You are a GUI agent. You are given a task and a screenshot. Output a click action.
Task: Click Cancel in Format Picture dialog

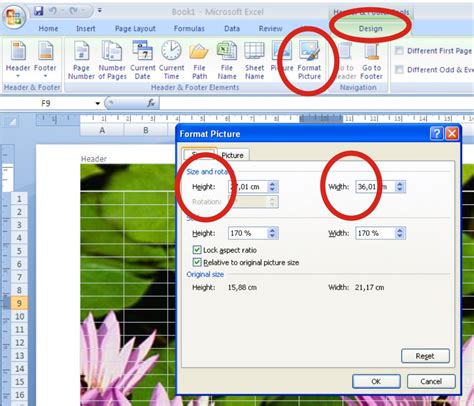click(431, 381)
